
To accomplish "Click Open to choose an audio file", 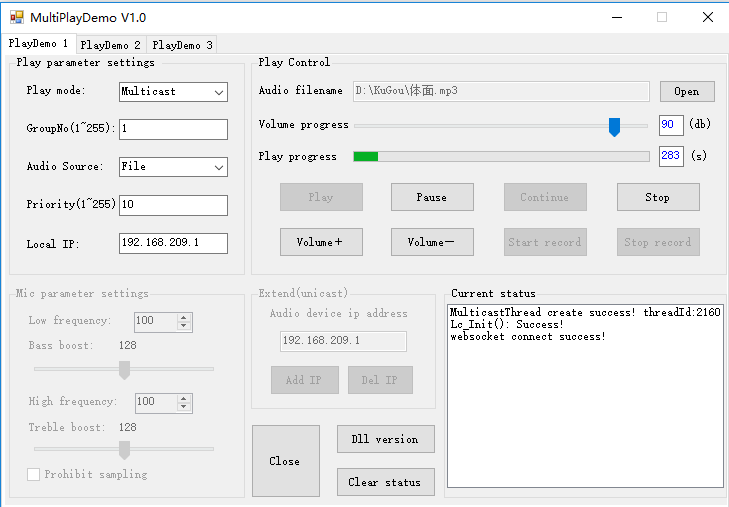I will pos(687,92).
